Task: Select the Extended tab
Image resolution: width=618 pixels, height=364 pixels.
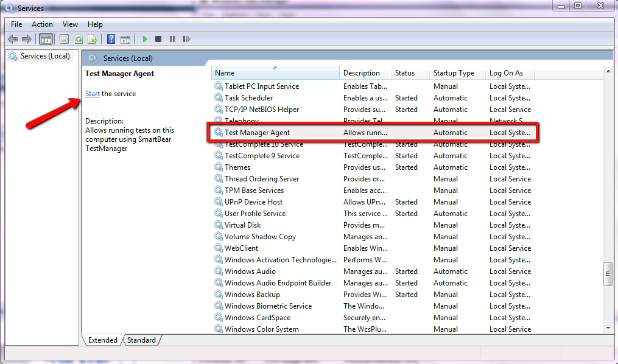Action: pos(102,340)
